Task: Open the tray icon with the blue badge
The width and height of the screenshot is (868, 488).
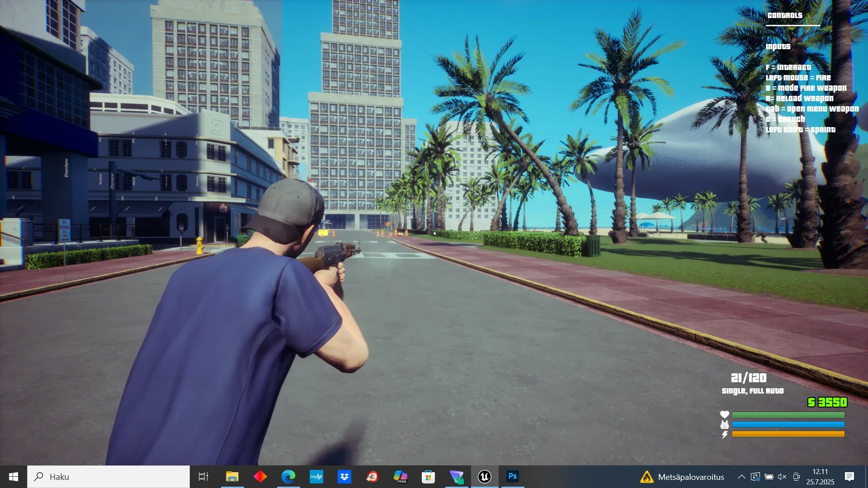Action: pos(756,477)
